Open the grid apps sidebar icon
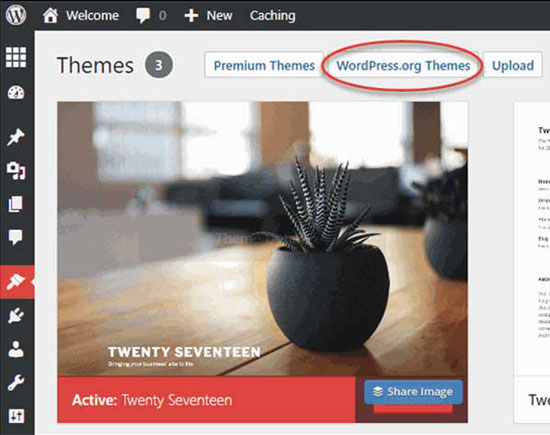 click(16, 57)
